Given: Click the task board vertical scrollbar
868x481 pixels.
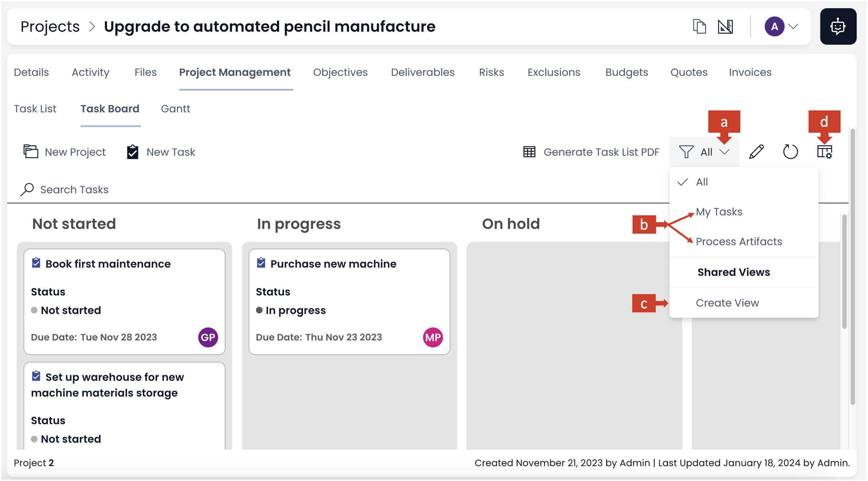Looking at the screenshot, I should tap(844, 271).
